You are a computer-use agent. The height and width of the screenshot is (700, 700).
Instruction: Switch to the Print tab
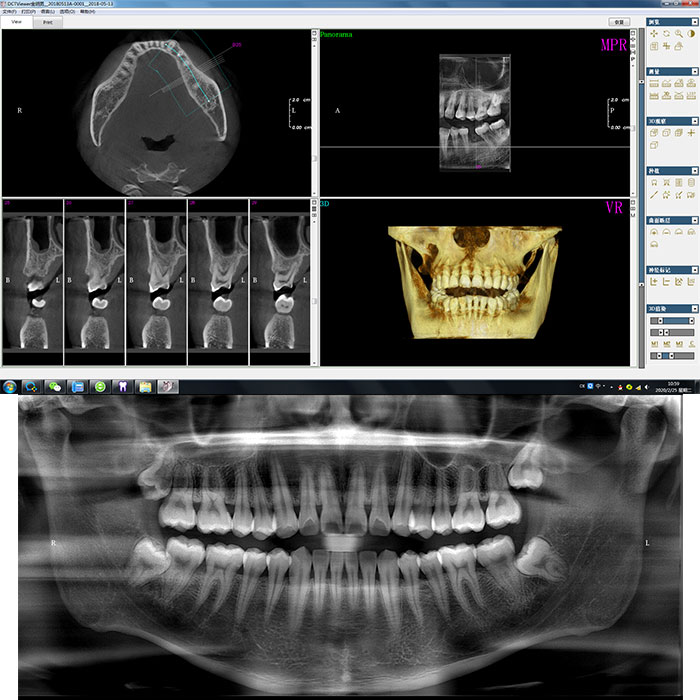48,22
